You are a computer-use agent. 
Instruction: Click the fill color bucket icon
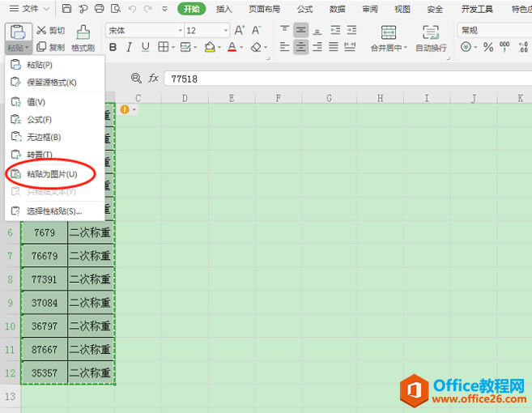coord(210,47)
